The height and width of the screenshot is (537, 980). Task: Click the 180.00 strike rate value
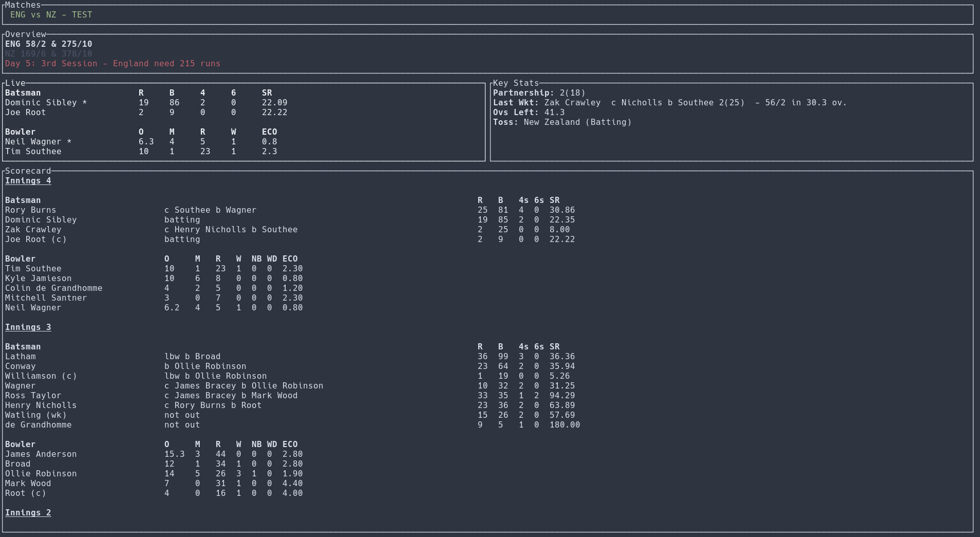(x=565, y=425)
